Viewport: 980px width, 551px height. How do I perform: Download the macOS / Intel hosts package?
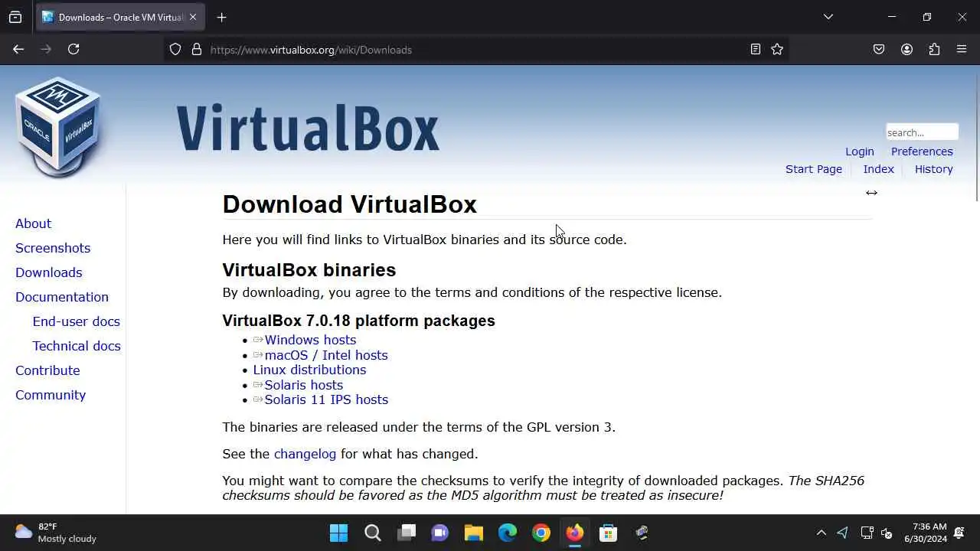click(326, 355)
